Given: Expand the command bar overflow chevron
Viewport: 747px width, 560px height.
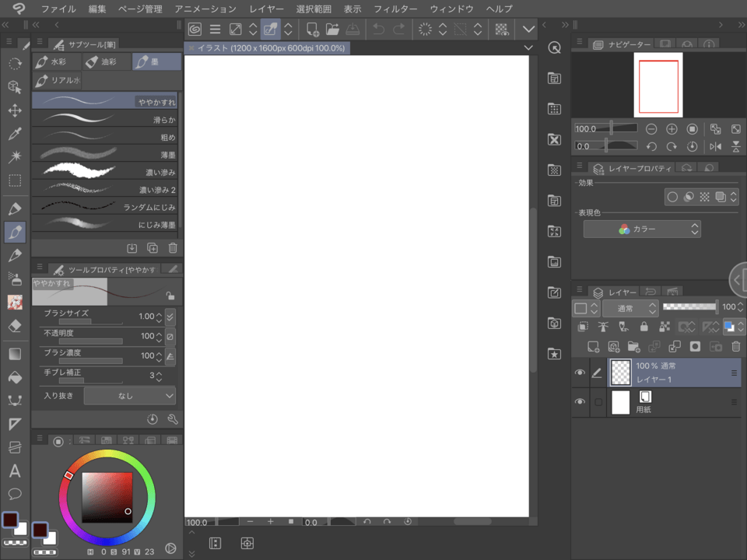Looking at the screenshot, I should pos(528,29).
